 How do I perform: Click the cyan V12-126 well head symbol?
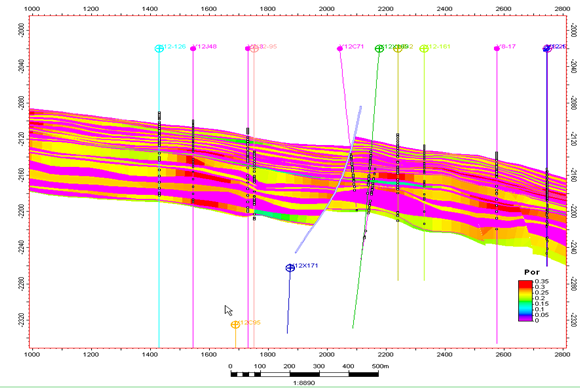[159, 48]
